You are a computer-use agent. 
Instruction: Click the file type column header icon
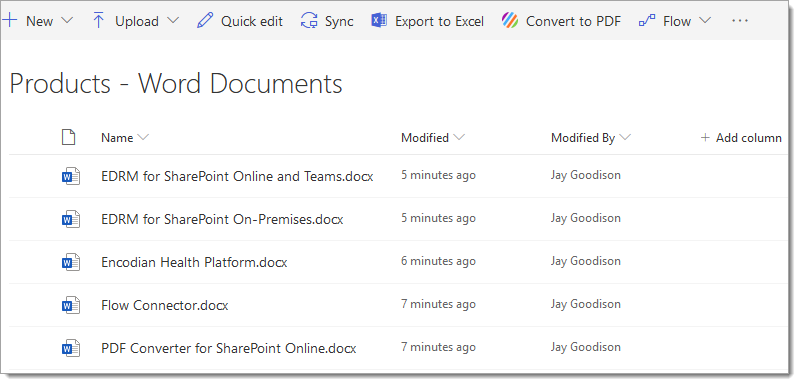(68, 138)
